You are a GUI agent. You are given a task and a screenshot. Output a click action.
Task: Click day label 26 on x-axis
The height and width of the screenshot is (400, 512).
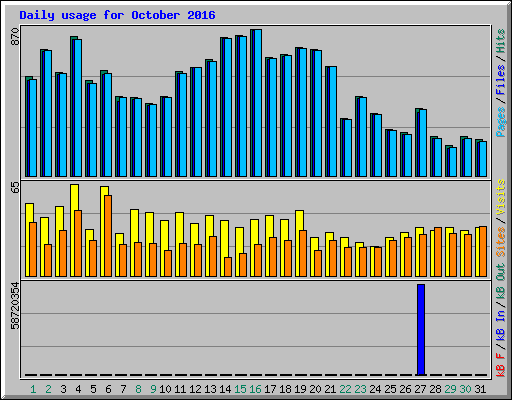click(x=405, y=389)
